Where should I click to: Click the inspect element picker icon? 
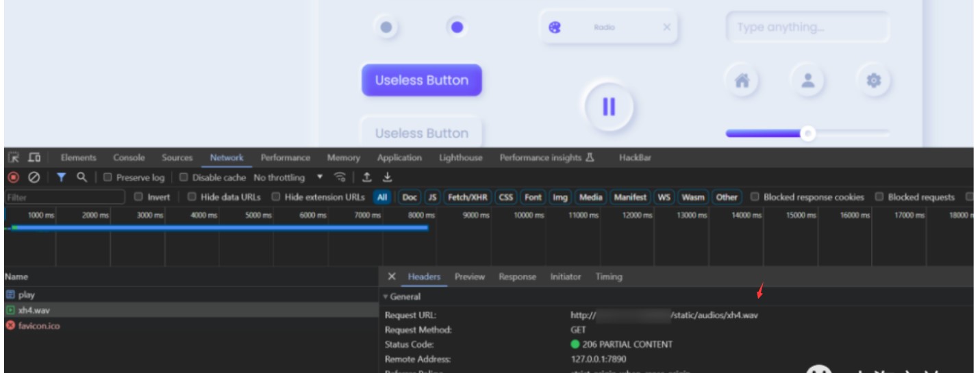[13, 157]
